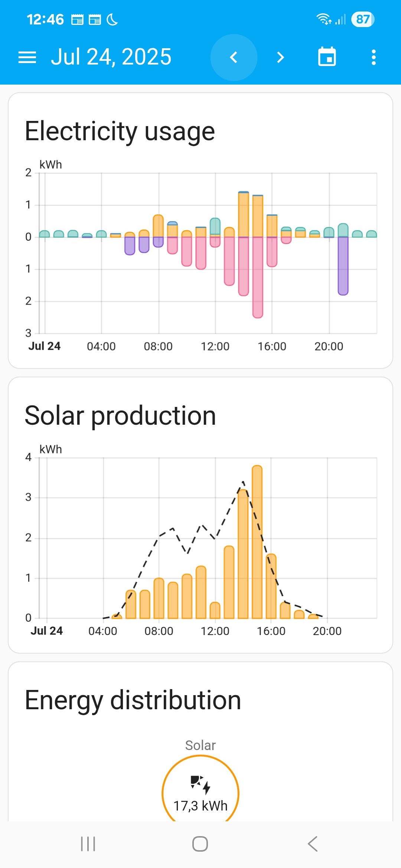Go to previous day with left chevron
This screenshot has width=401, height=868.
[234, 57]
